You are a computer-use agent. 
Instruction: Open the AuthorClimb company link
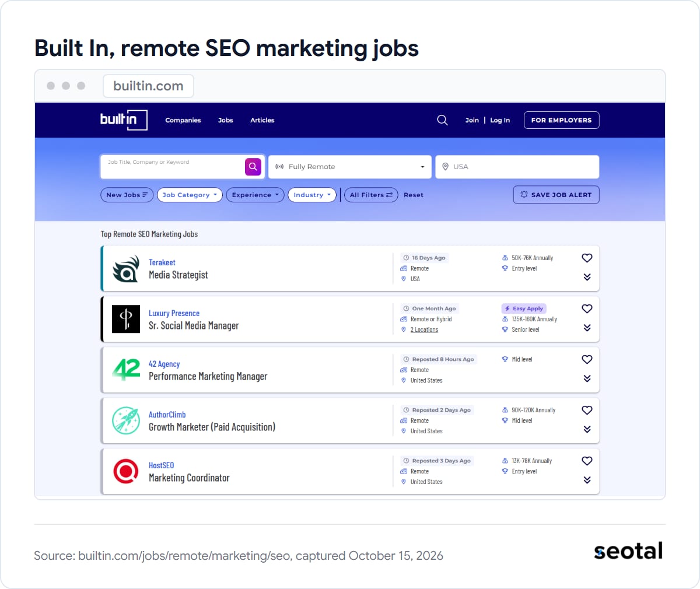167,415
